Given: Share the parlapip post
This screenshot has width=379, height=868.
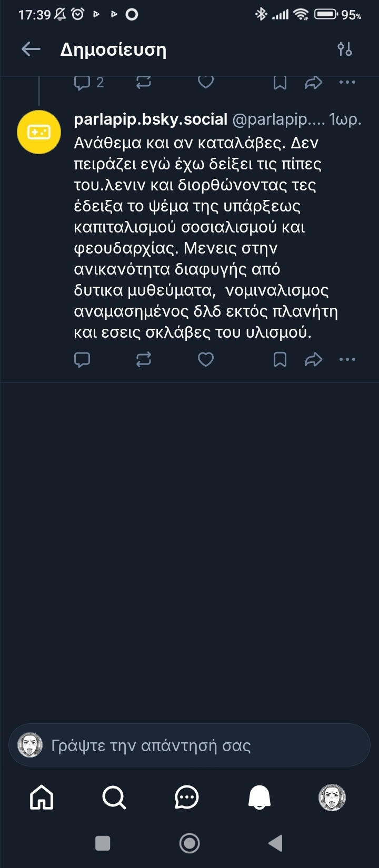Looking at the screenshot, I should pyautogui.click(x=314, y=359).
